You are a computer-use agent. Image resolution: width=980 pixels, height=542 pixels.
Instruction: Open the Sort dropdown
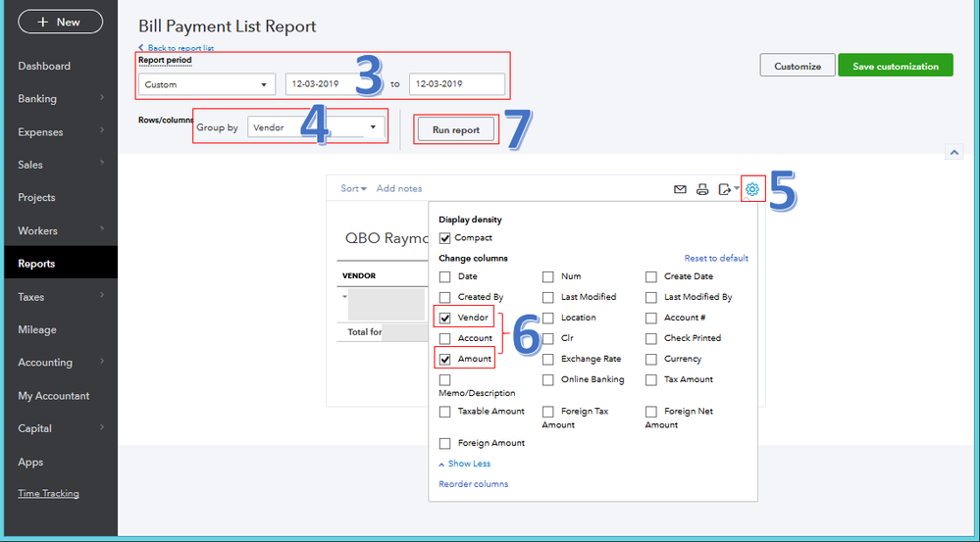point(354,188)
